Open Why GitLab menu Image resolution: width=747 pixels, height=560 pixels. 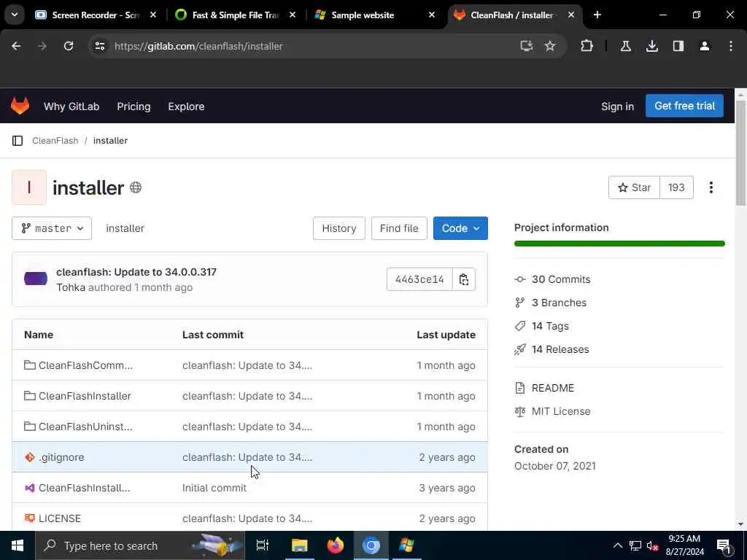[71, 106]
